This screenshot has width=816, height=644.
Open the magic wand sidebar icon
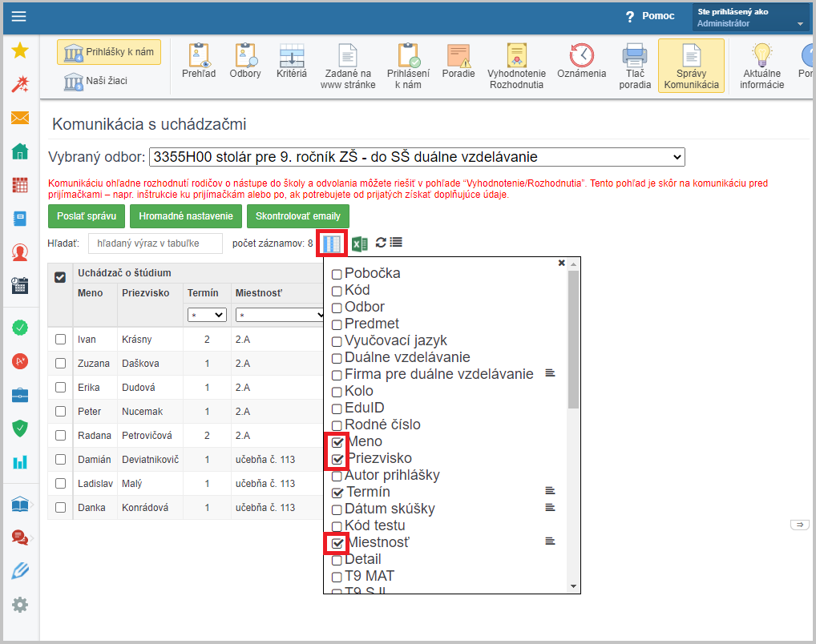click(20, 84)
